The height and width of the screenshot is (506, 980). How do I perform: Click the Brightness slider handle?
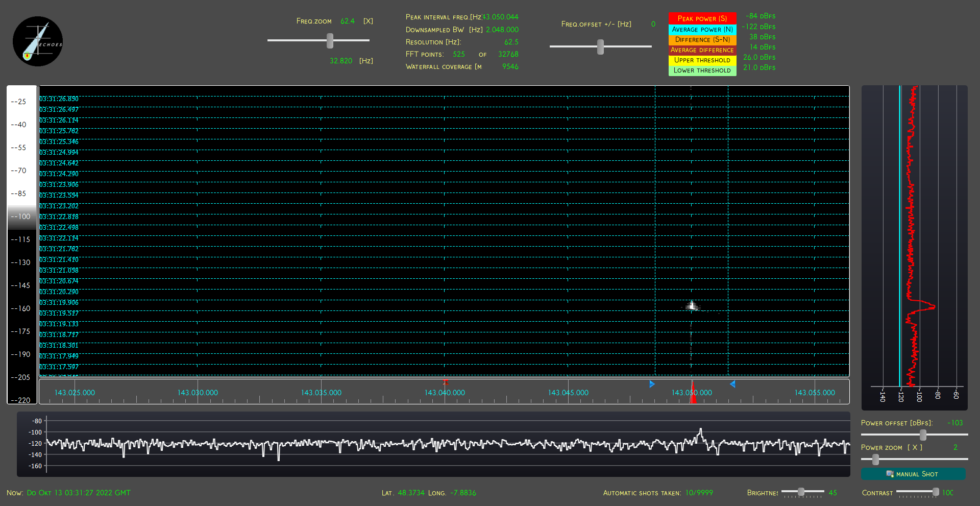point(801,492)
